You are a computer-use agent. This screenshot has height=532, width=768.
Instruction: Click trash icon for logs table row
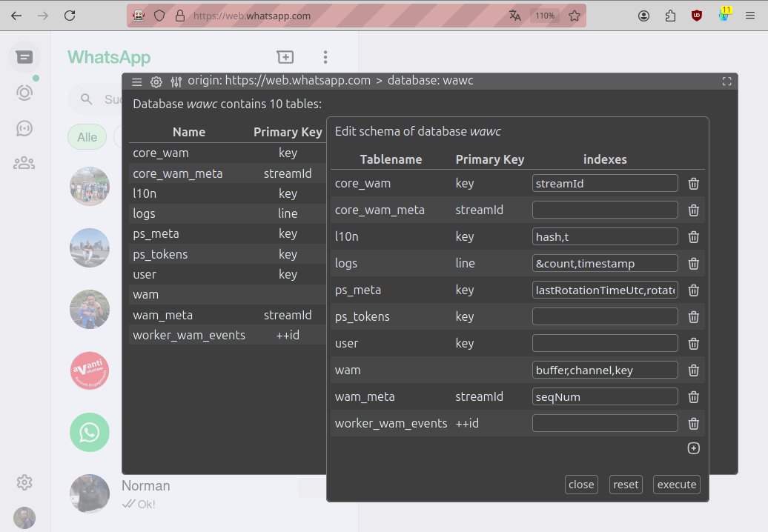click(694, 264)
